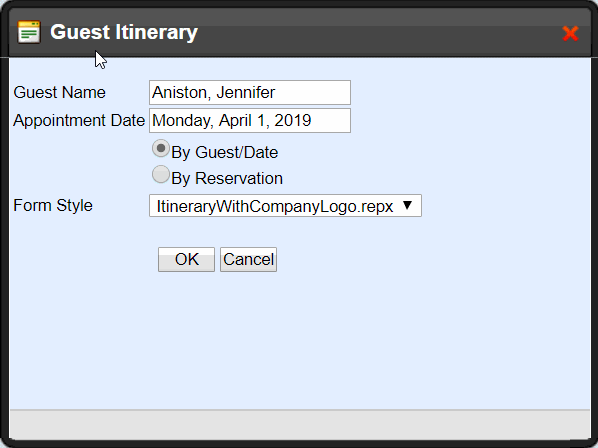Image resolution: width=598 pixels, height=448 pixels.
Task: Click the Guest Name input field
Action: point(250,92)
